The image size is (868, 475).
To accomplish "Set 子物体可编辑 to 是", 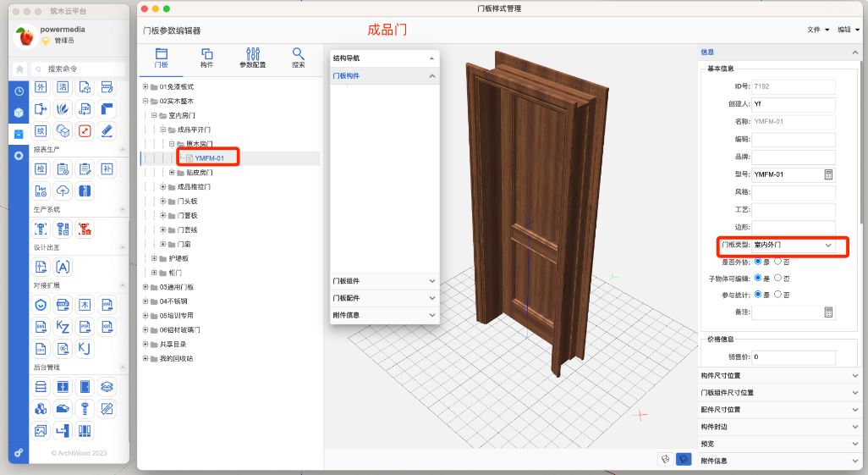I will (x=758, y=279).
